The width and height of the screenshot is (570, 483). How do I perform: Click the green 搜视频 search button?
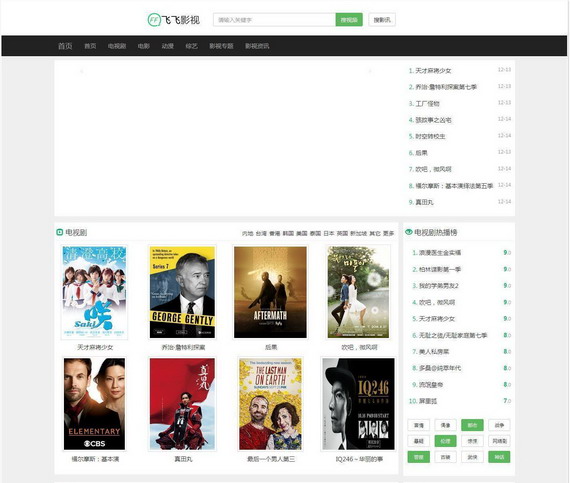pos(349,20)
